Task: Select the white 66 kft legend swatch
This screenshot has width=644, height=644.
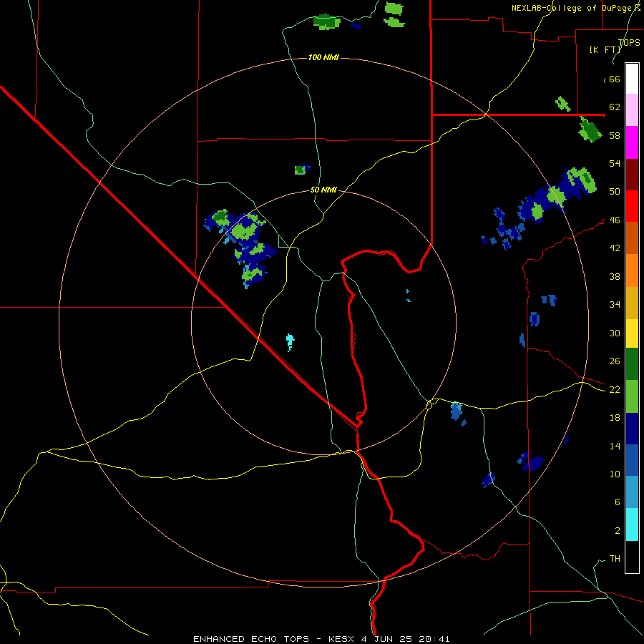Action: click(632, 79)
